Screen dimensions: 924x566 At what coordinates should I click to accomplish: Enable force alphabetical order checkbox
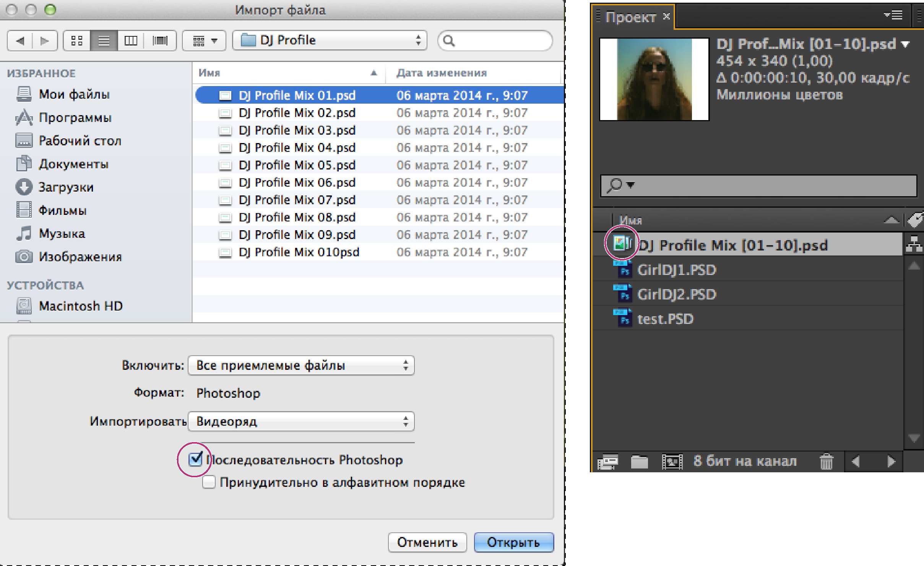[209, 482]
